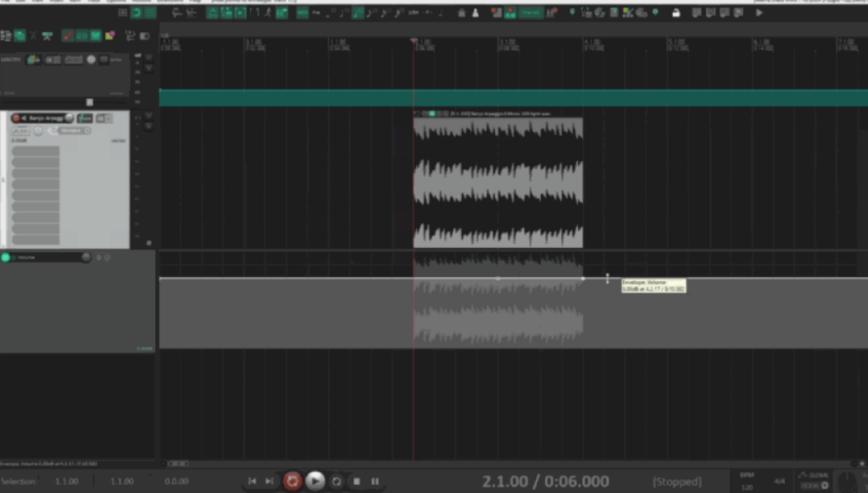Adjust the master track round knob
Image resolution: width=868 pixels, height=493 pixels.
click(92, 59)
